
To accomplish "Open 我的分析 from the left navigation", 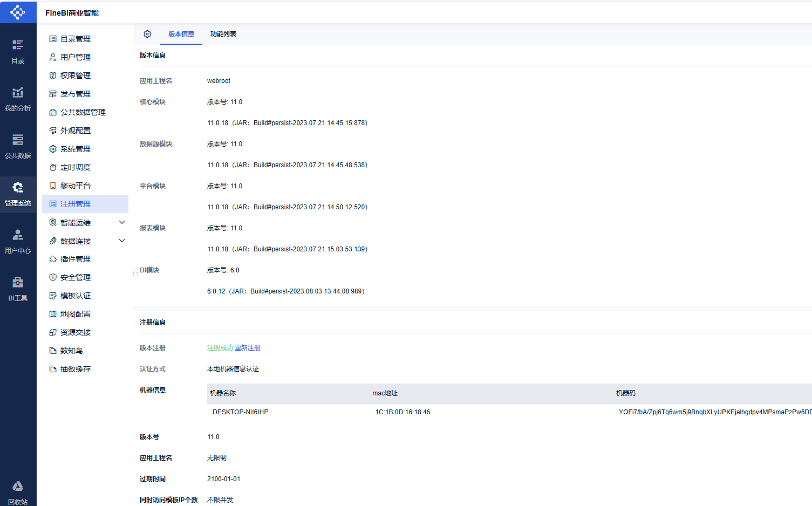I will click(x=18, y=99).
